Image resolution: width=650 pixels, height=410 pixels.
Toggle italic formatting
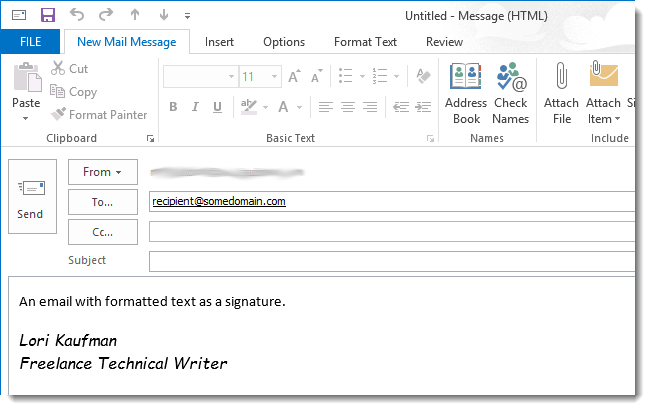pos(195,107)
